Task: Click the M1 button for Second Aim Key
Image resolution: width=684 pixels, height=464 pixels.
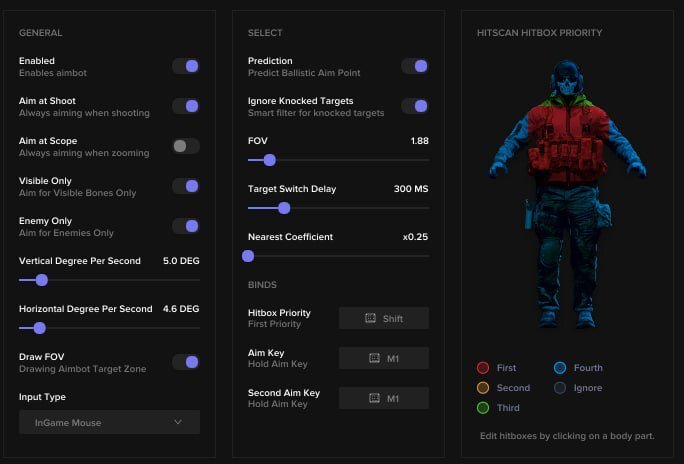Action: [x=384, y=399]
